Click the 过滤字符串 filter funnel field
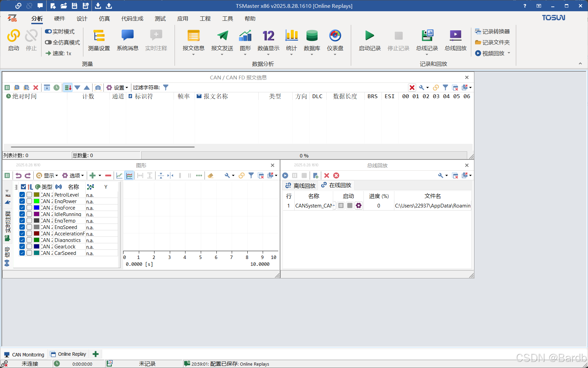Viewport: 588px width, 368px height. [x=166, y=88]
